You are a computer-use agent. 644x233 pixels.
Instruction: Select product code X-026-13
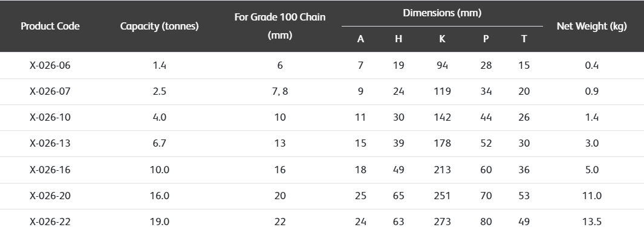point(50,143)
